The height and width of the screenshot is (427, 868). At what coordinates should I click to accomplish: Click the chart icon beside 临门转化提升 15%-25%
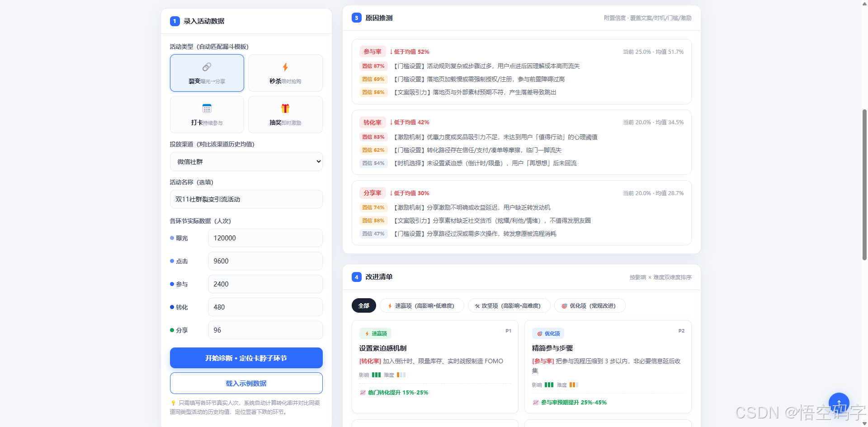363,393
